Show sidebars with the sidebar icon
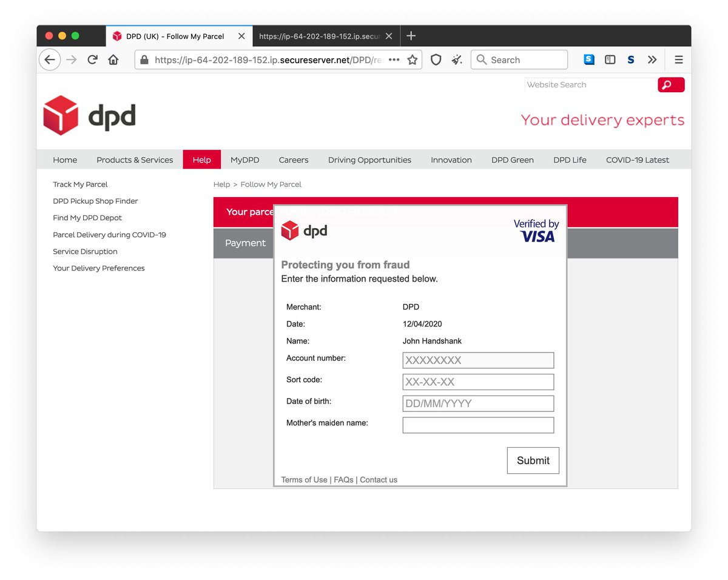Screen dimensions: 728x580 [610, 59]
